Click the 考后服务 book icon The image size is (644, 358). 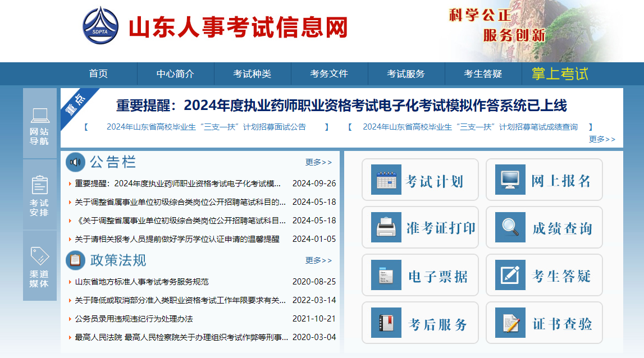pyautogui.click(x=386, y=323)
